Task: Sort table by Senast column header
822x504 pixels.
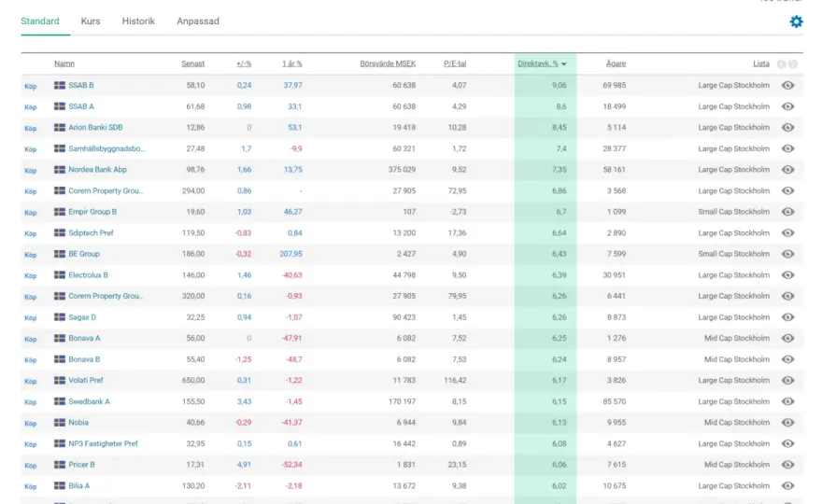Action: click(x=193, y=63)
